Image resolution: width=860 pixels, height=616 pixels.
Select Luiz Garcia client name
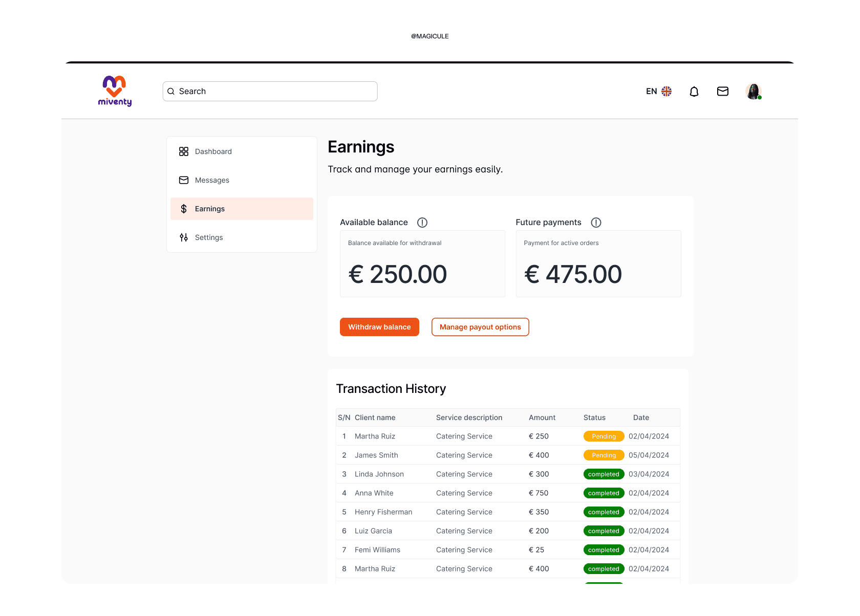(x=373, y=531)
